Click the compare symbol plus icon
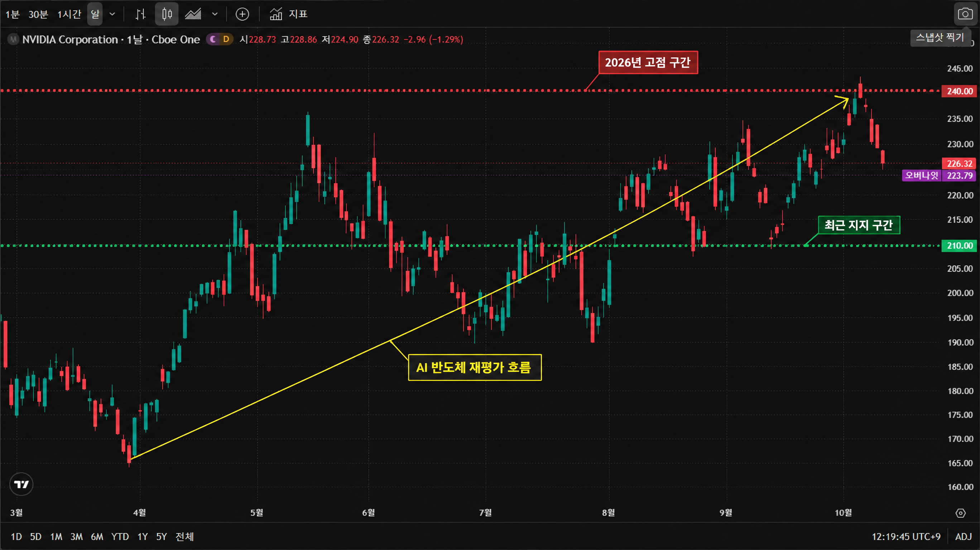 242,14
